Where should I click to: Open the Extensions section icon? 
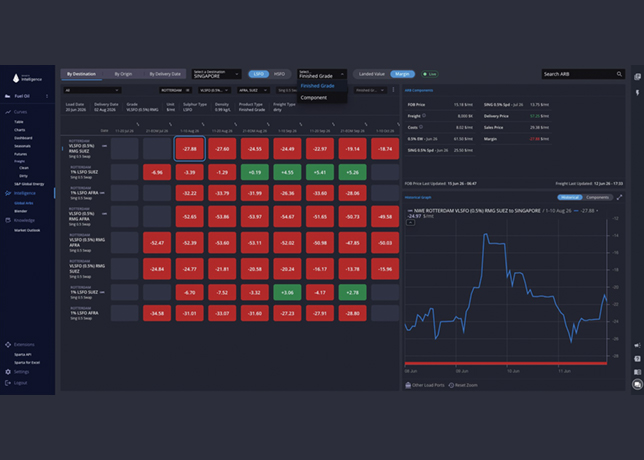(8, 345)
